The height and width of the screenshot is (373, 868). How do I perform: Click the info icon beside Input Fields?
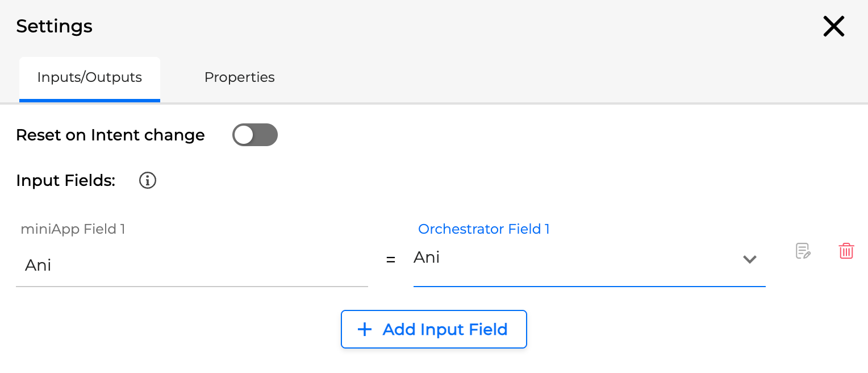coord(148,181)
